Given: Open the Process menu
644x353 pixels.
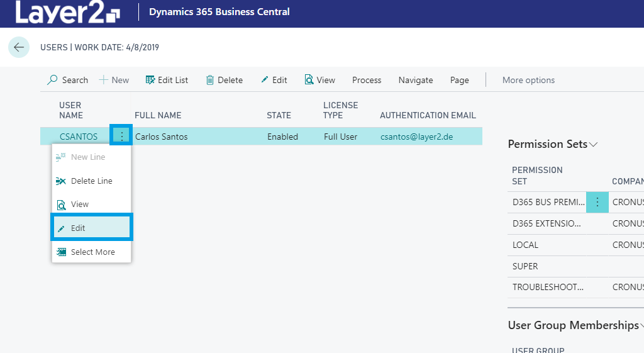Looking at the screenshot, I should coord(367,80).
